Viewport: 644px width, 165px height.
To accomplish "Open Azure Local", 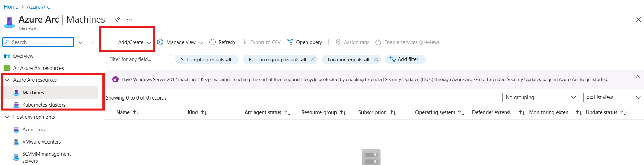I will pos(35,130).
